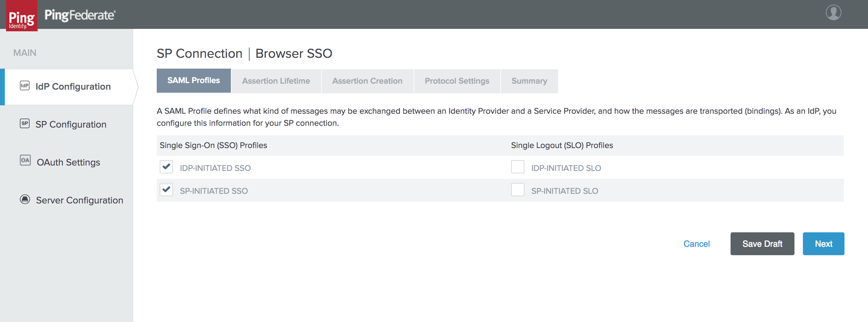
Task: Click the PingFederate product name
Action: [80, 15]
